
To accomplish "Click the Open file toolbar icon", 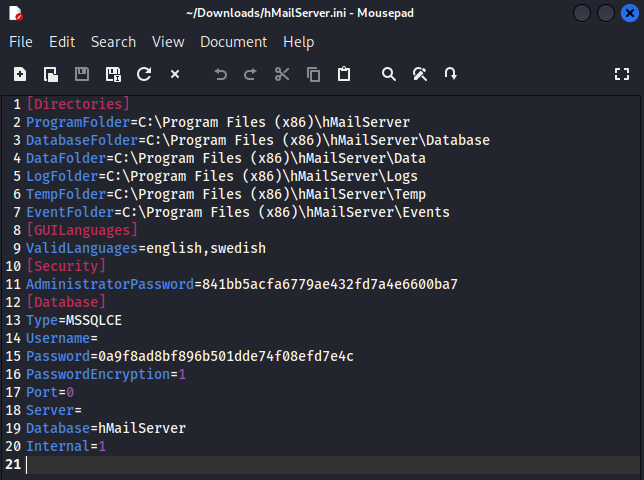I will 50,74.
